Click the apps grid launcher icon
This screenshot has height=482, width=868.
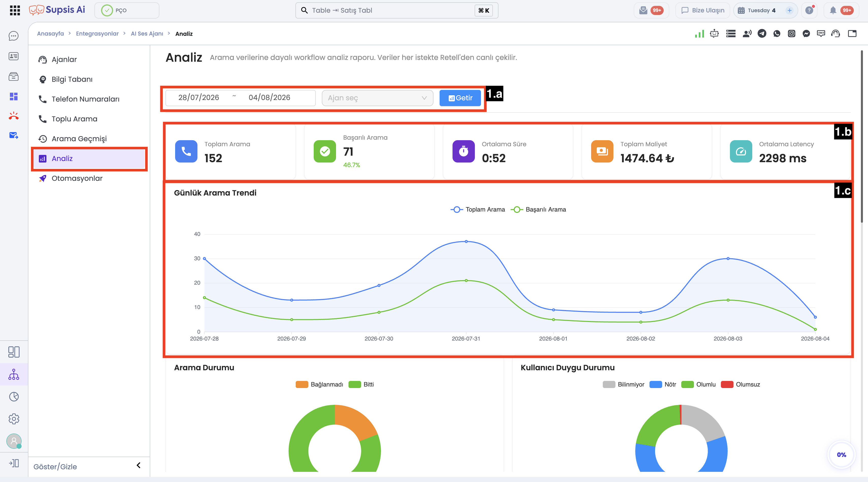15,10
